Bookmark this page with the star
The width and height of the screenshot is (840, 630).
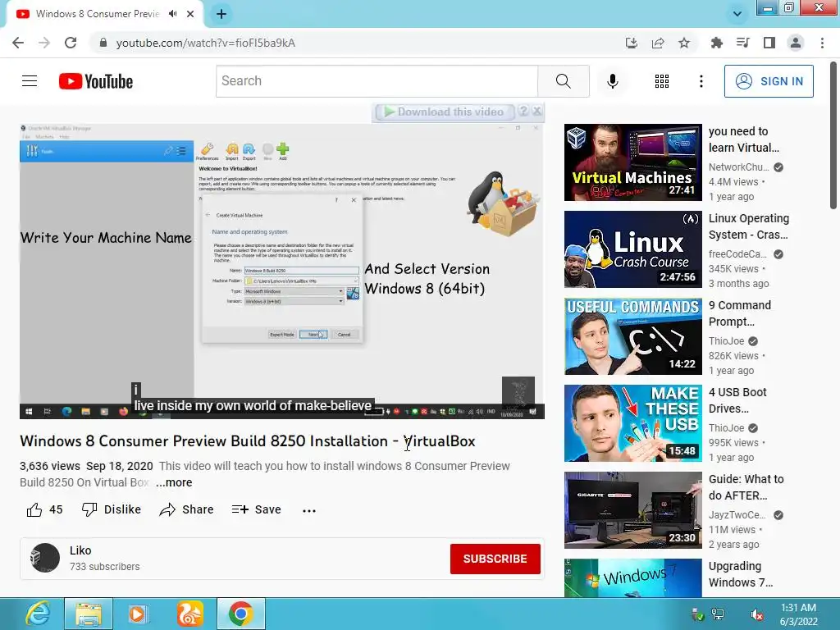(684, 43)
